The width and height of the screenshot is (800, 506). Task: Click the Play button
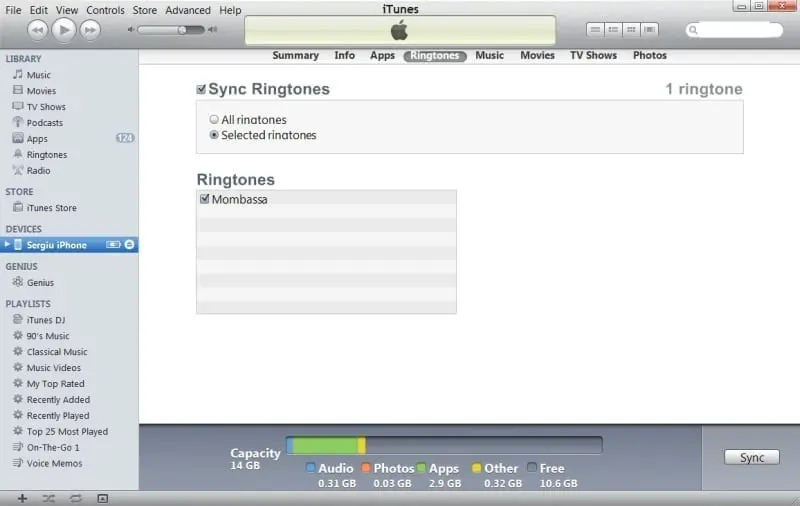tap(64, 30)
